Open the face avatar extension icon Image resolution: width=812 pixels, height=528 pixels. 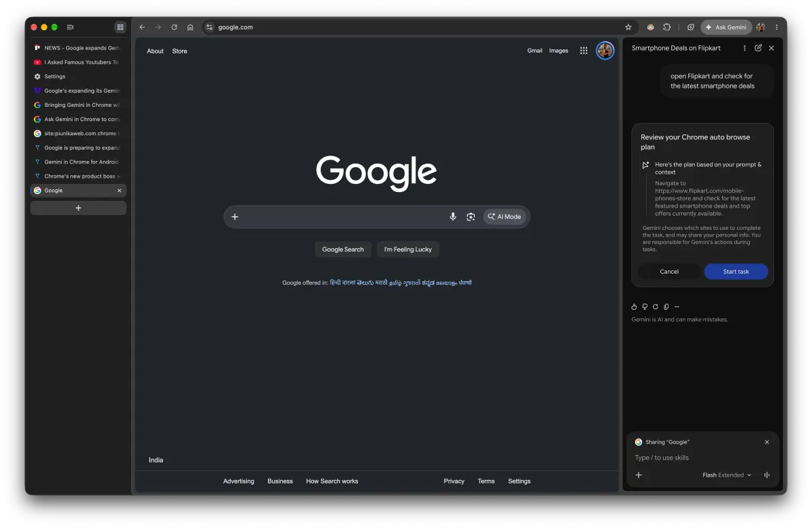pyautogui.click(x=650, y=27)
